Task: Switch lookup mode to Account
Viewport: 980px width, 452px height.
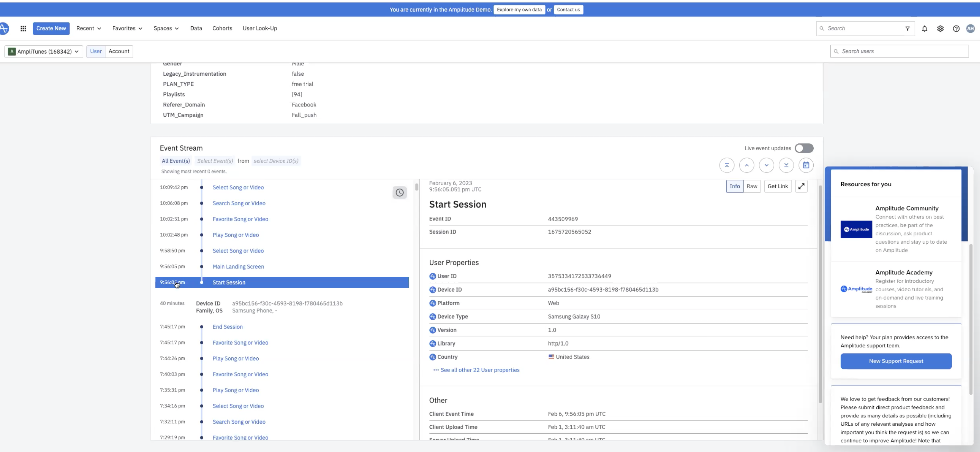Action: [x=119, y=51]
